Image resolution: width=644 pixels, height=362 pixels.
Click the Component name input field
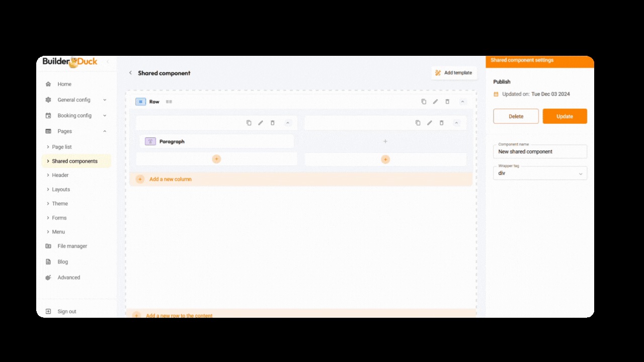click(540, 152)
